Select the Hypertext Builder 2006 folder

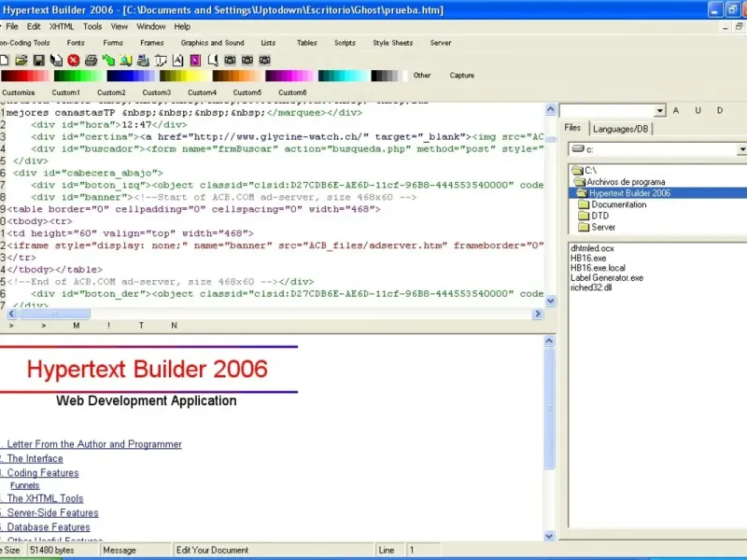pyautogui.click(x=629, y=193)
